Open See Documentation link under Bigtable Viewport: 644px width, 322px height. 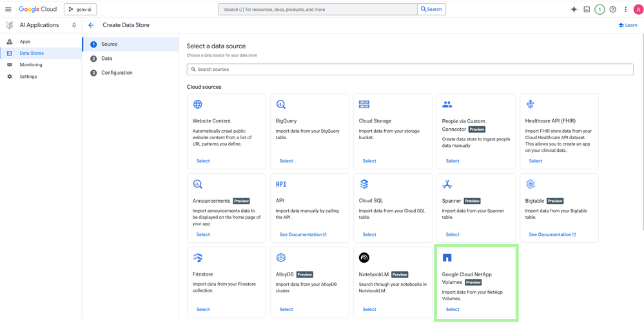click(552, 234)
